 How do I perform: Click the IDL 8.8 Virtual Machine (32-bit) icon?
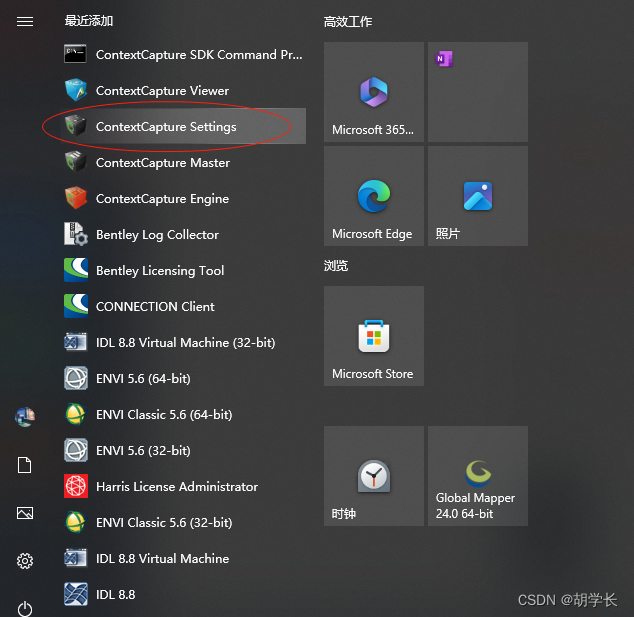click(75, 342)
